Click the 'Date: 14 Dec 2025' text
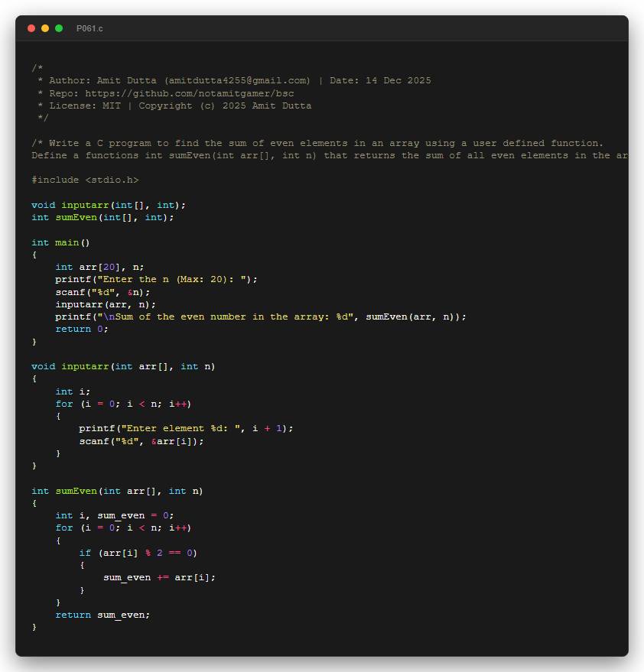The height and width of the screenshot is (672, 644). pos(380,80)
